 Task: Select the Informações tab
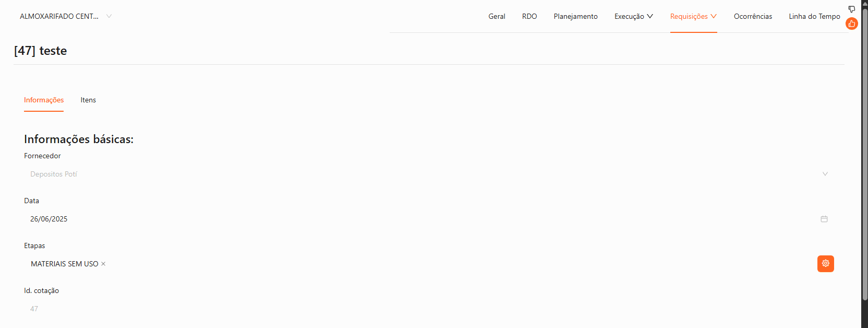44,100
